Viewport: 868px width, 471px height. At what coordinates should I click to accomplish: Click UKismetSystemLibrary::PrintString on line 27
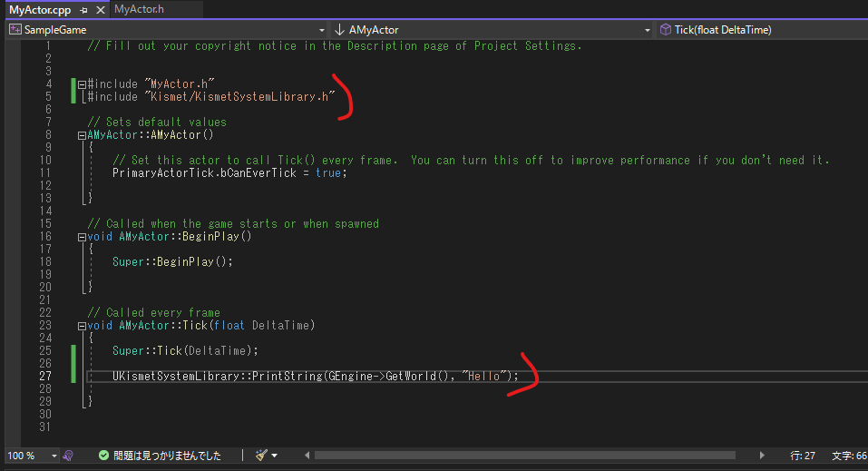[x=218, y=377]
